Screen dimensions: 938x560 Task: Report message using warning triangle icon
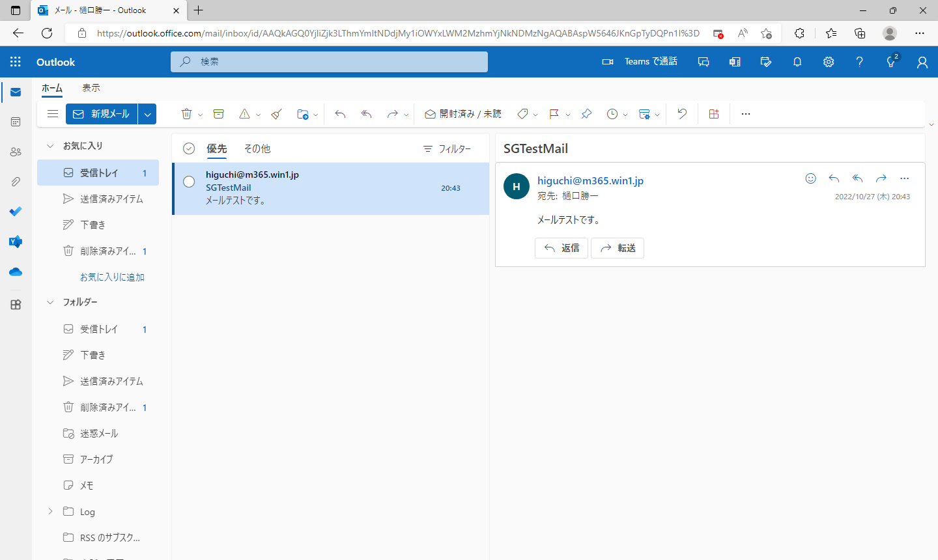click(x=245, y=114)
